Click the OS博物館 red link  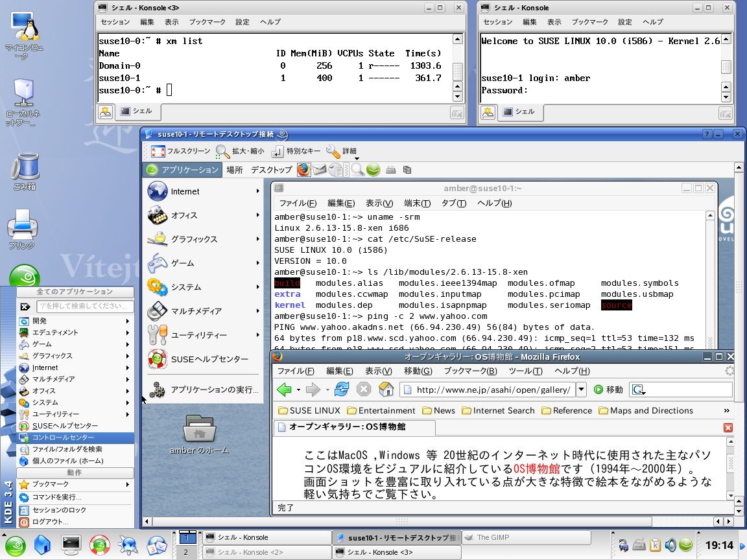pyautogui.click(x=536, y=469)
